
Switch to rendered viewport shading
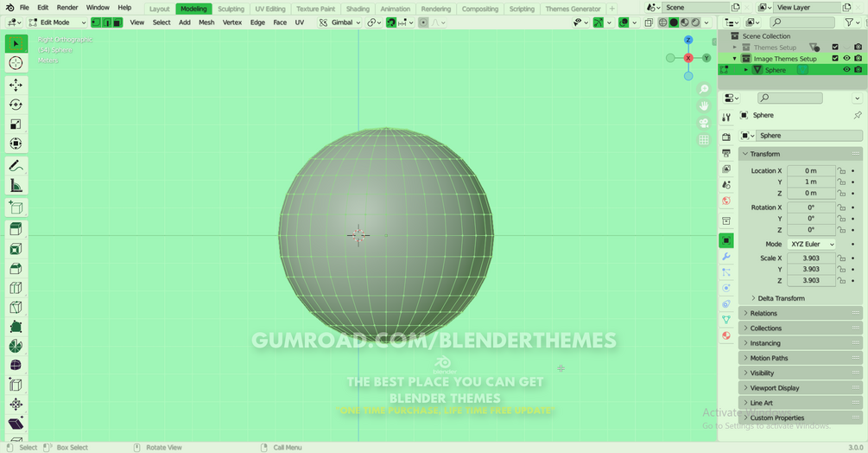pos(696,22)
